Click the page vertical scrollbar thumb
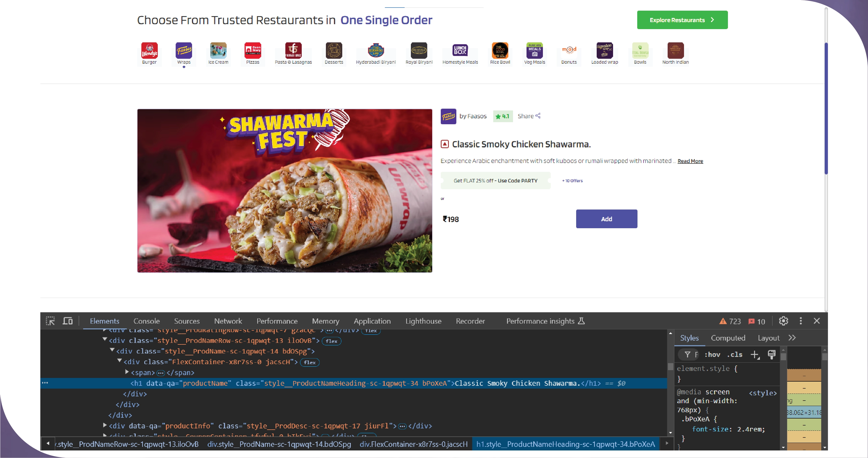 pyautogui.click(x=826, y=108)
